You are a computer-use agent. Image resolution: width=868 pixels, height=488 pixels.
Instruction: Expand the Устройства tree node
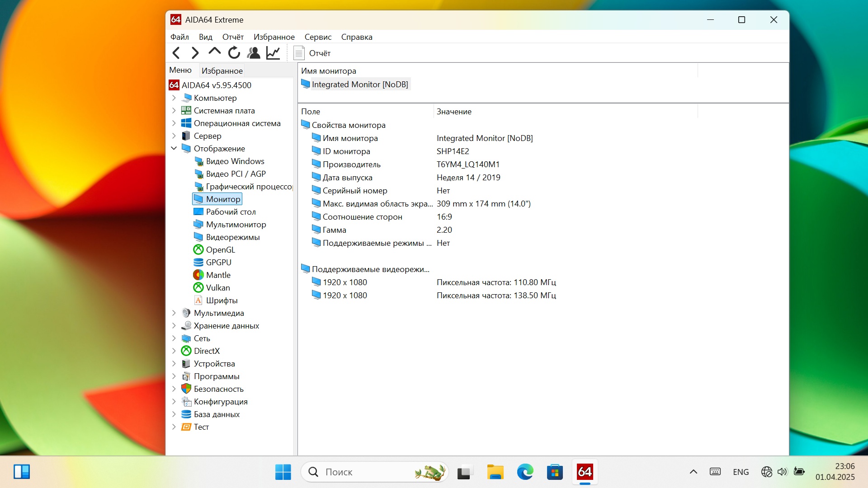coord(174,363)
